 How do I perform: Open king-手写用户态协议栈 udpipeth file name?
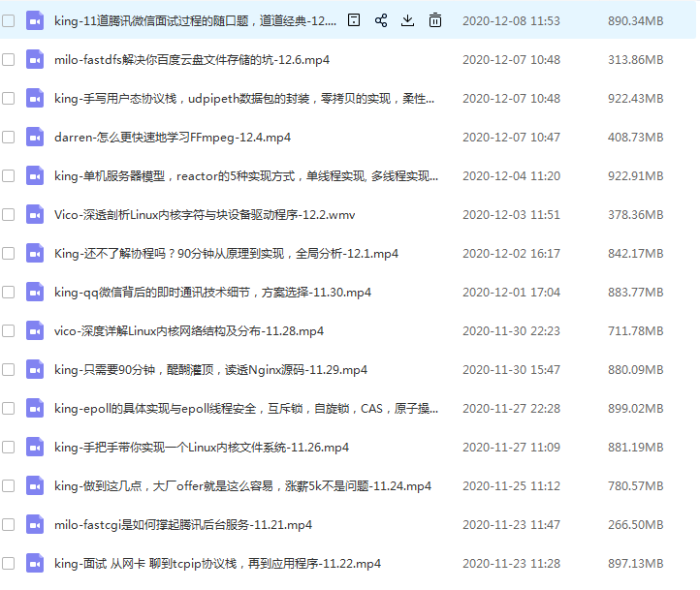[x=244, y=99]
